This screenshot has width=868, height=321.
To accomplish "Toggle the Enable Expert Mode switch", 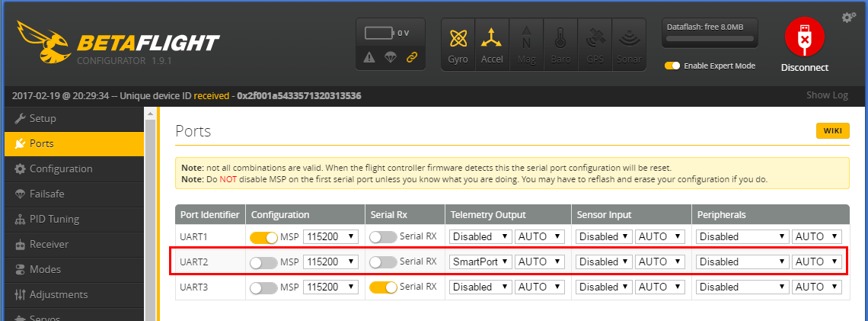I will 672,66.
